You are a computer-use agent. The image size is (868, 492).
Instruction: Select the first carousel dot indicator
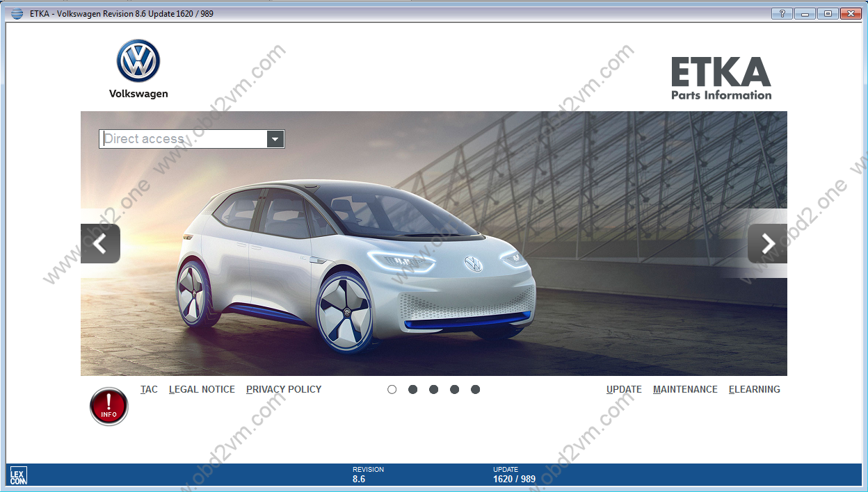tap(392, 390)
